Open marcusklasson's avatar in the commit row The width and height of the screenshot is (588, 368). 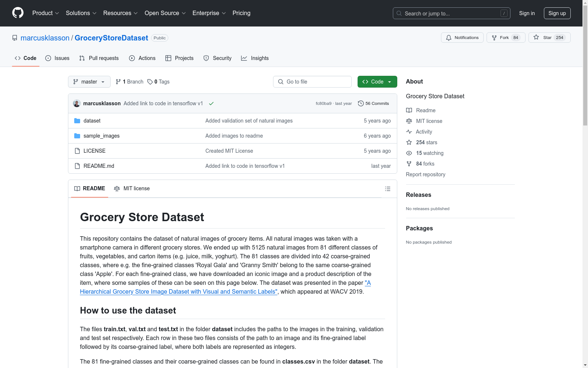coord(76,103)
